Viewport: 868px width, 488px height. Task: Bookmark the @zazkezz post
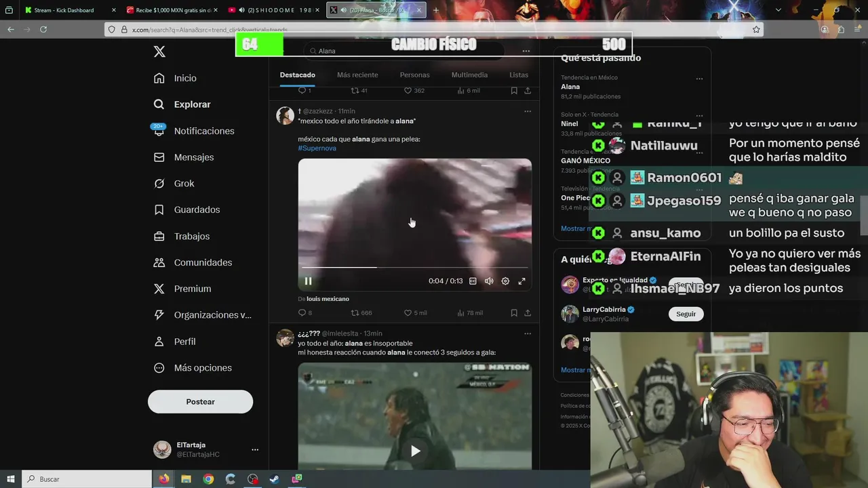pos(514,312)
